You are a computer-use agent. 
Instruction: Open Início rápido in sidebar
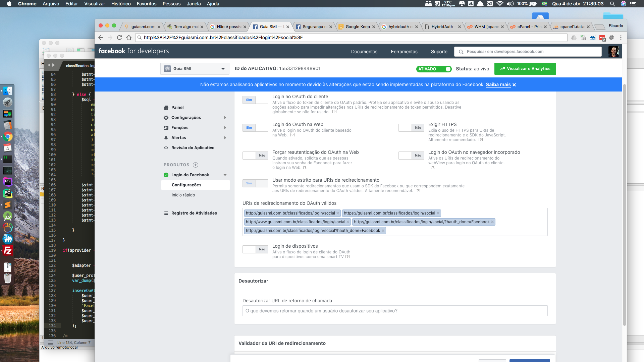tap(183, 195)
